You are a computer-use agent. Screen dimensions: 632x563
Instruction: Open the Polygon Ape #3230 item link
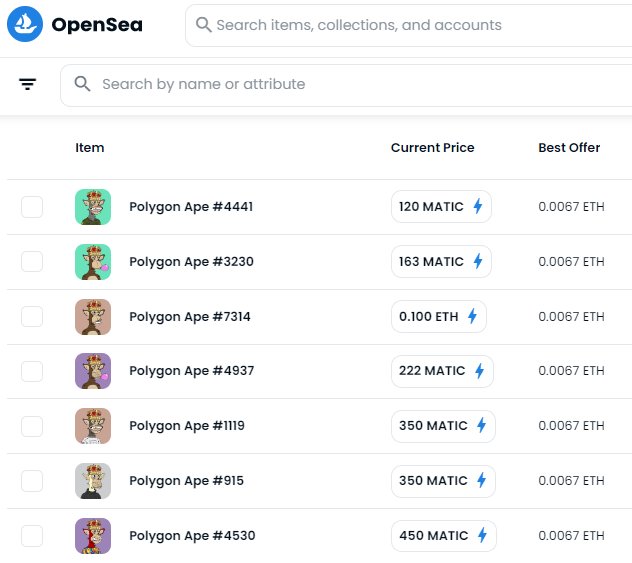(191, 262)
